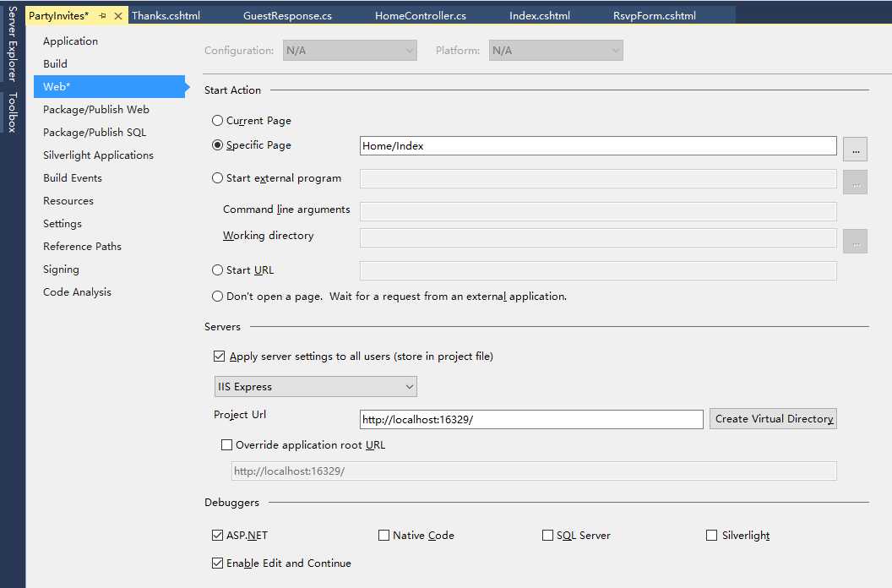Browse for the Specific Page file

click(x=855, y=150)
